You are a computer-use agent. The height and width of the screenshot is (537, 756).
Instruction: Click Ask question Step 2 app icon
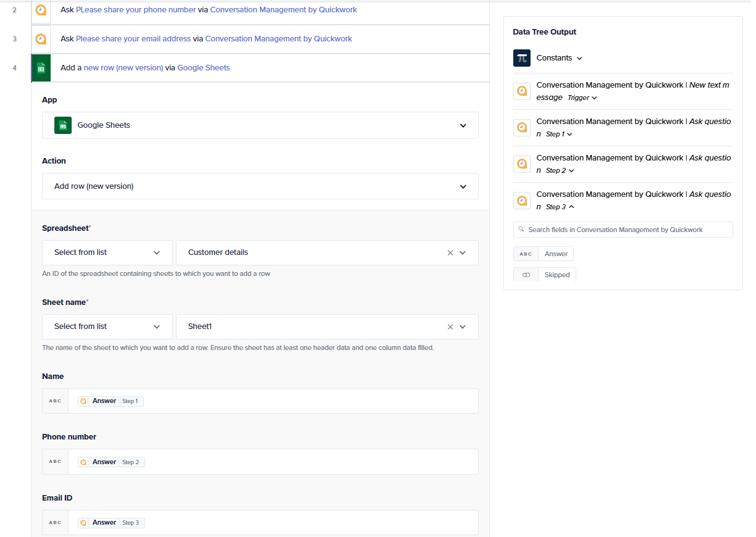coord(522,164)
